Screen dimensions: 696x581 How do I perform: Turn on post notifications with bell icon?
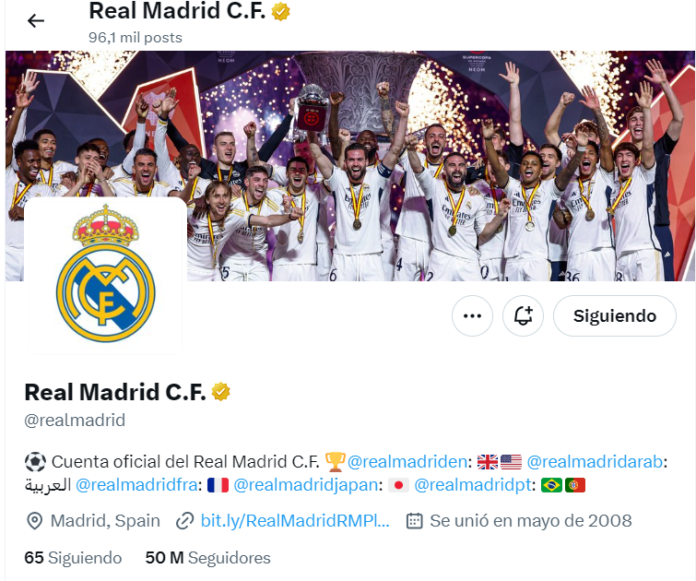[x=523, y=316]
